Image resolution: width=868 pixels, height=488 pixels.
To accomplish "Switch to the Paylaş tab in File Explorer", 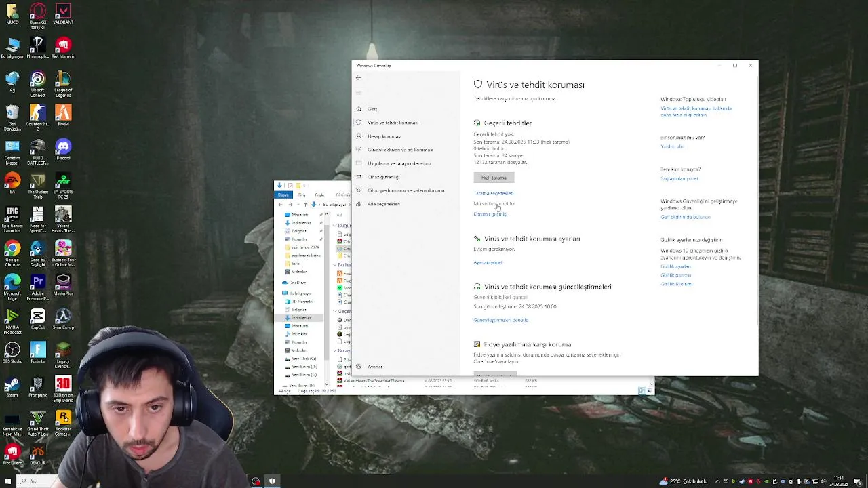I will click(320, 195).
